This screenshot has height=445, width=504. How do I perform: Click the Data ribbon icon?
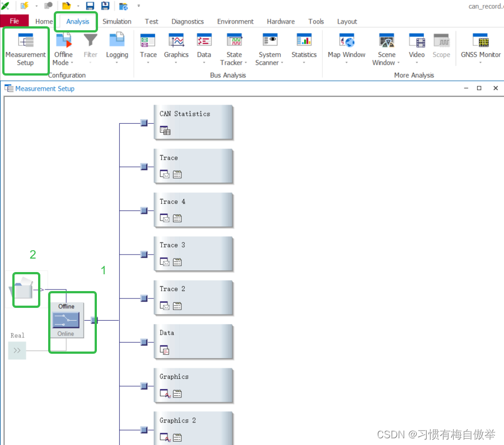(x=204, y=40)
